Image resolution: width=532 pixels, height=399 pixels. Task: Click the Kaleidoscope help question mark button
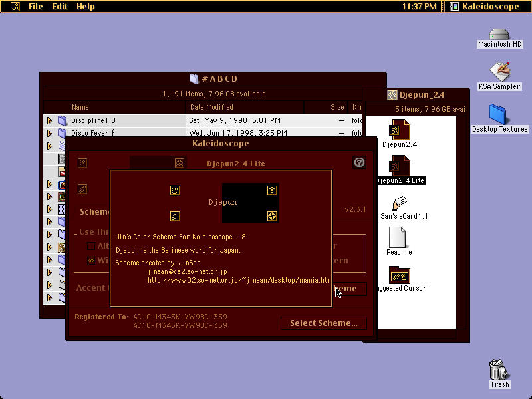[x=359, y=162]
